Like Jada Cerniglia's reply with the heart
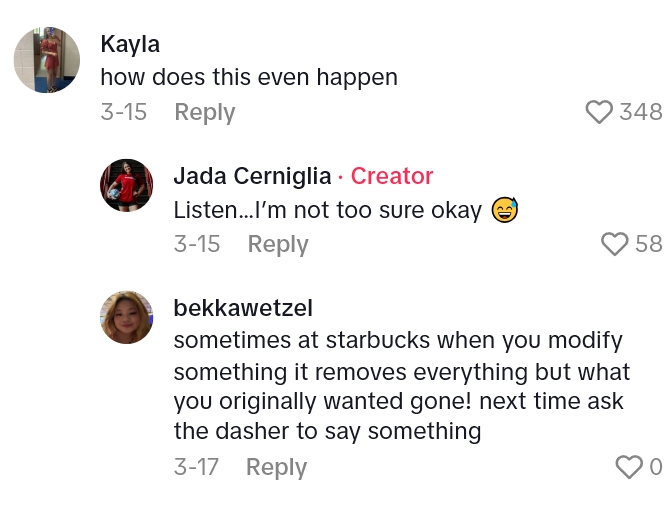 pyautogui.click(x=614, y=244)
